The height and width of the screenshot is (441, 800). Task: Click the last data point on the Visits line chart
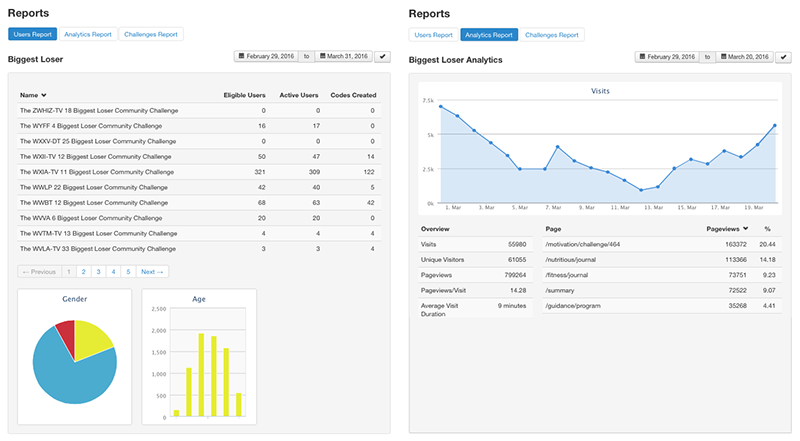pyautogui.click(x=774, y=126)
